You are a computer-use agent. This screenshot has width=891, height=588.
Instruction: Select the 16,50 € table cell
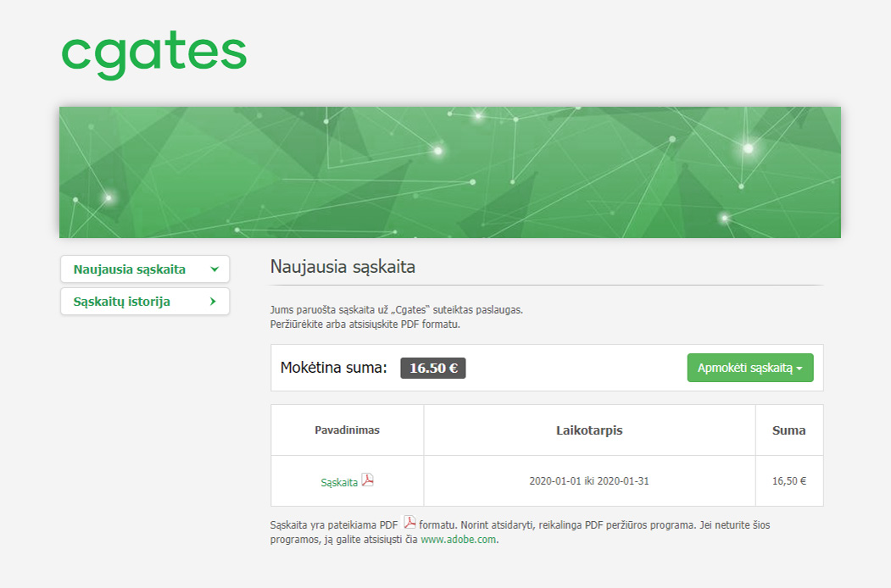click(x=788, y=480)
